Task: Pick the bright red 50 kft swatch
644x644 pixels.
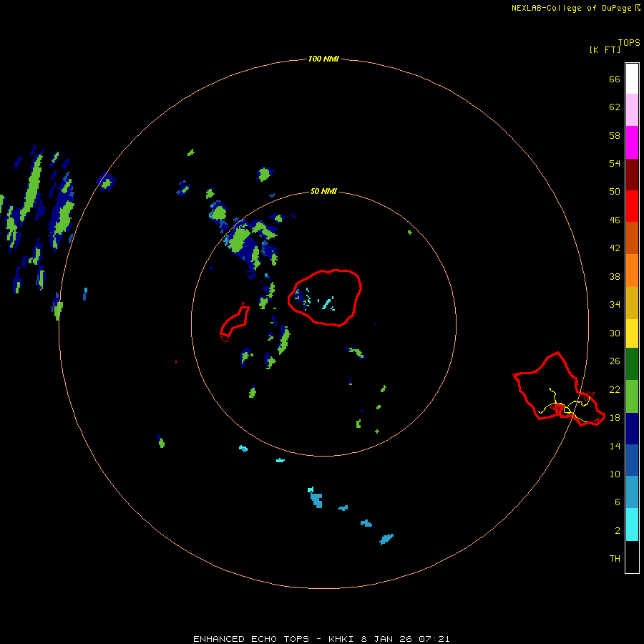Action: (632, 206)
